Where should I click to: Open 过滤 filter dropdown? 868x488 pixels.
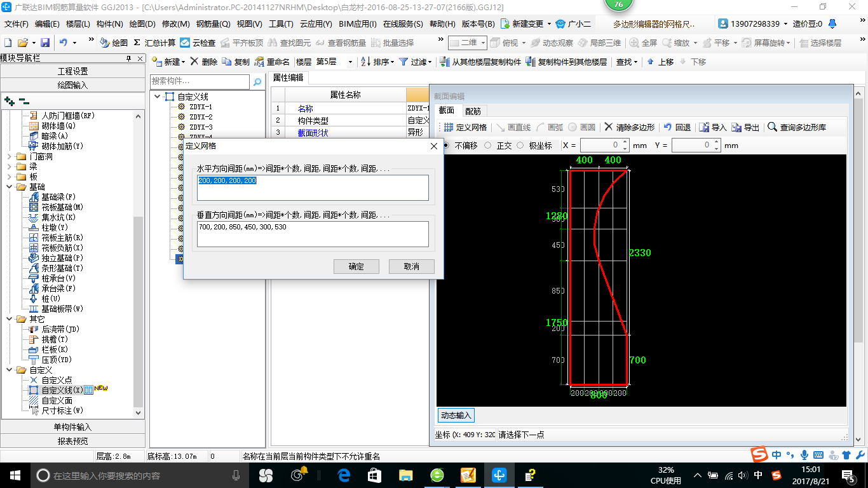point(415,62)
